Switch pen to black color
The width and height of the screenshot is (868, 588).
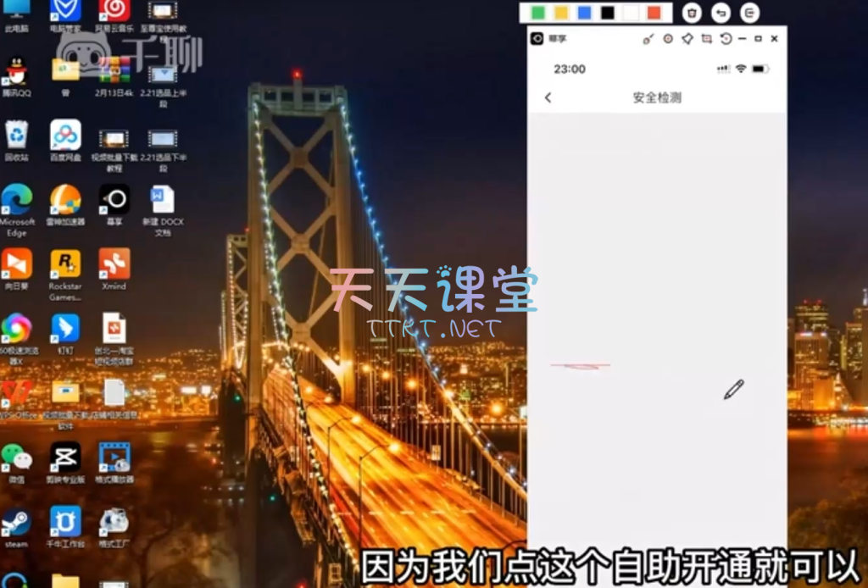tap(607, 13)
